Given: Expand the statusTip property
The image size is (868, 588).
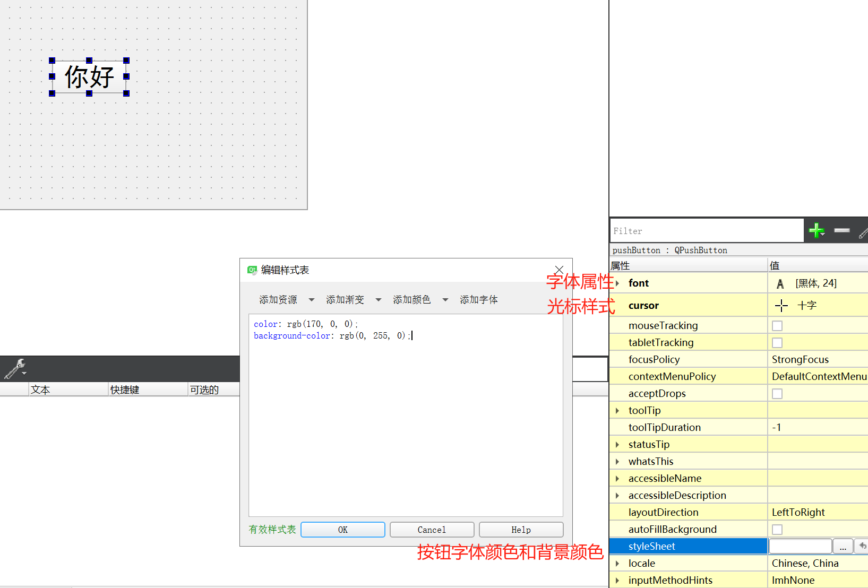Looking at the screenshot, I should click(617, 445).
